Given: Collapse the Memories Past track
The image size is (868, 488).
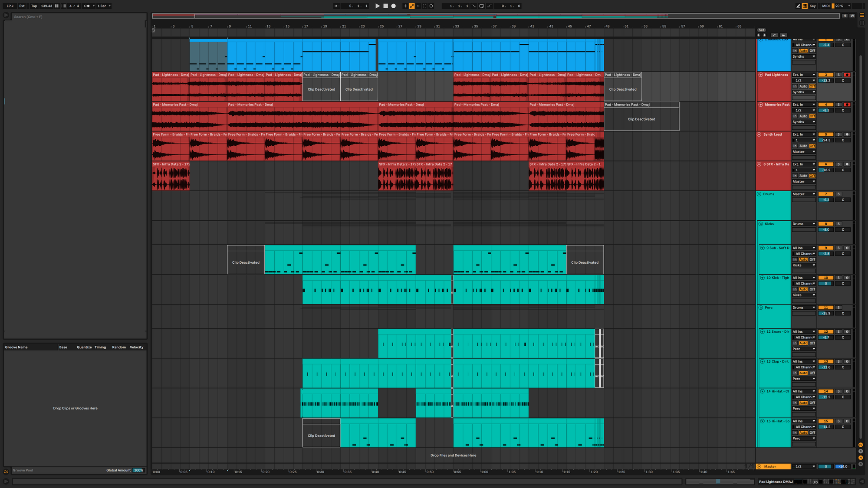Looking at the screenshot, I should (761, 105).
